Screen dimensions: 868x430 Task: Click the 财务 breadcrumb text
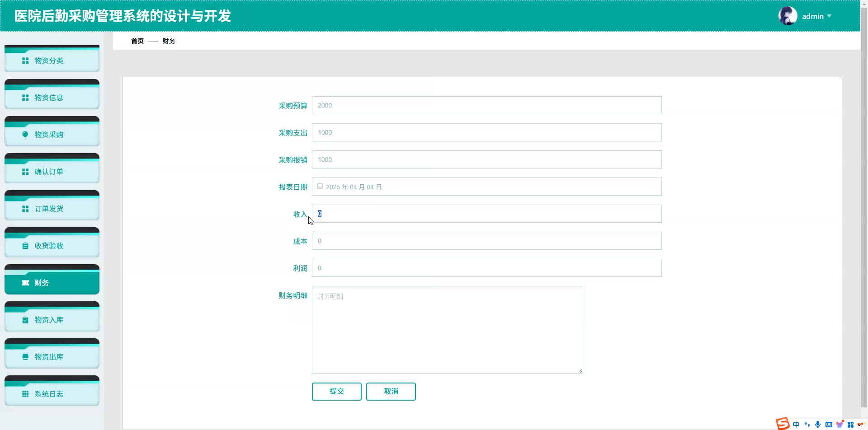click(x=169, y=41)
